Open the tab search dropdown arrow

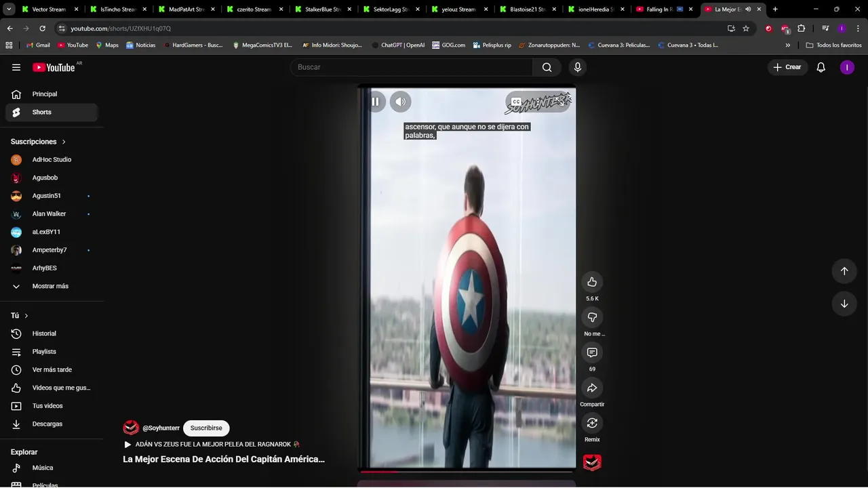[8, 9]
